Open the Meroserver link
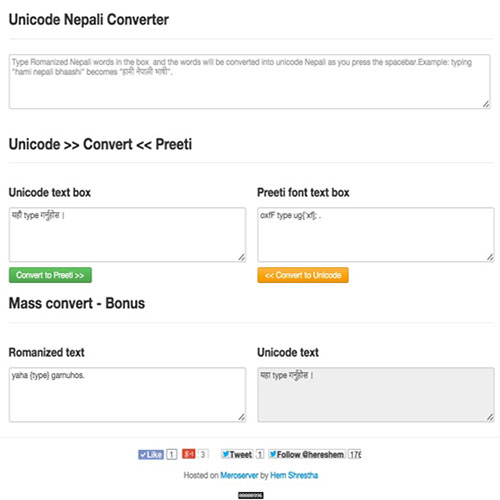 239,475
